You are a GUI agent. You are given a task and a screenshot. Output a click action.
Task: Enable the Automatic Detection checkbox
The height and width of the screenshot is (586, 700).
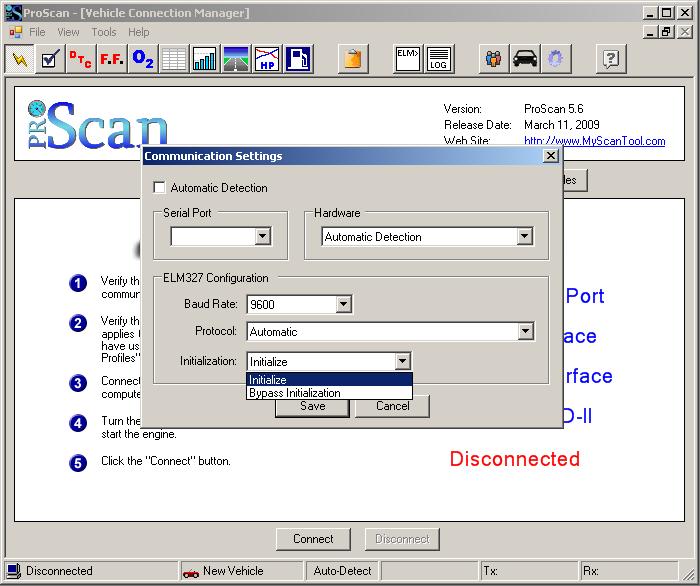tap(159, 188)
